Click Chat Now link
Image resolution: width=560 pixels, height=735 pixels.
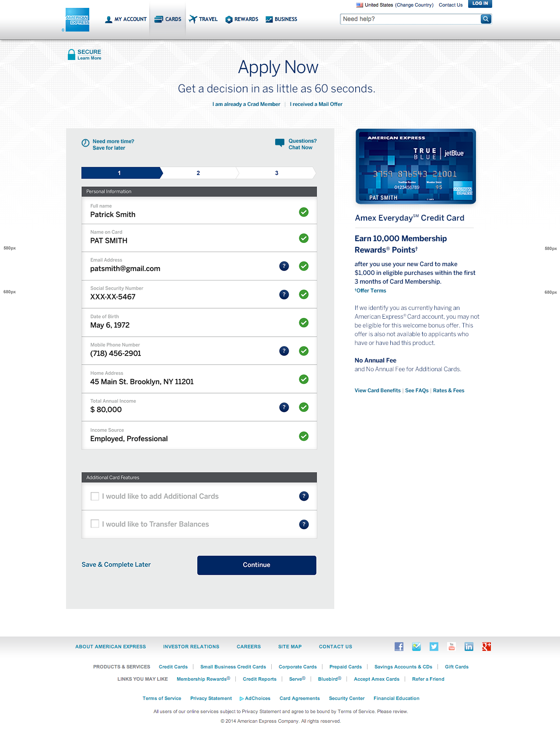301,148
